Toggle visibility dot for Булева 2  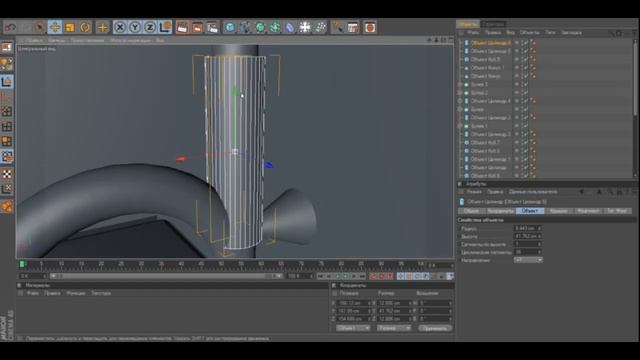pos(517,93)
